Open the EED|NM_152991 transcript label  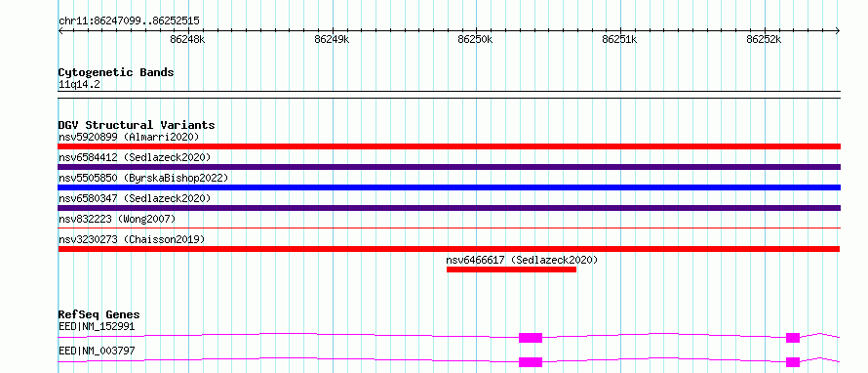97,326
